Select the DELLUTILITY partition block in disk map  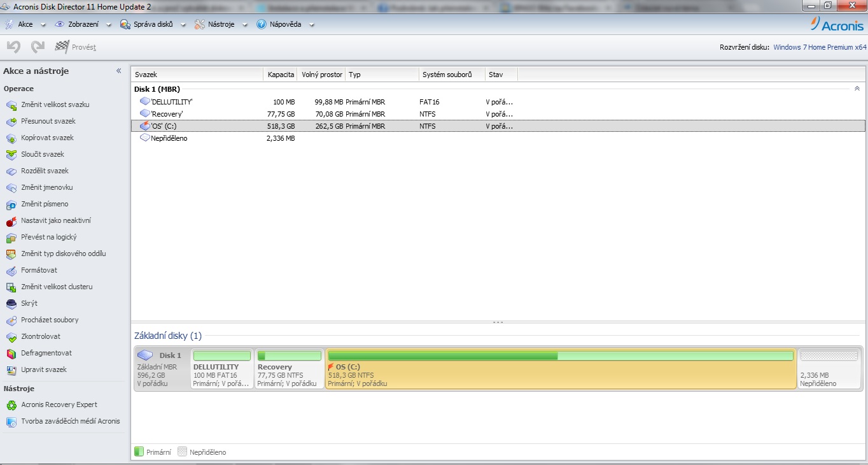(x=222, y=368)
